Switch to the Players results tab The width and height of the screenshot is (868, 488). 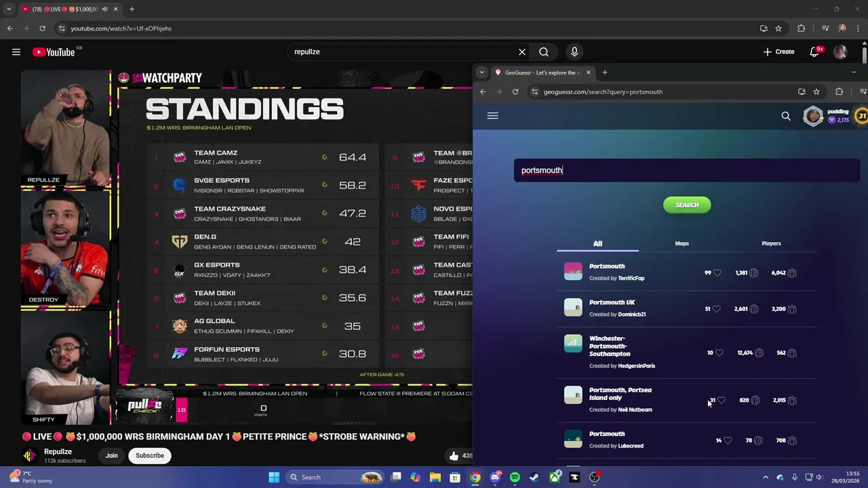[771, 243]
